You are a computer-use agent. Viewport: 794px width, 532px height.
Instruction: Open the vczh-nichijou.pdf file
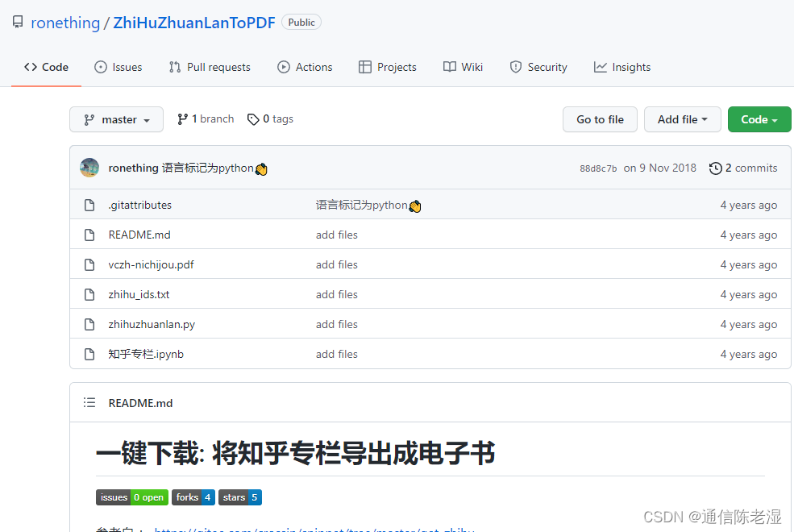coord(151,264)
